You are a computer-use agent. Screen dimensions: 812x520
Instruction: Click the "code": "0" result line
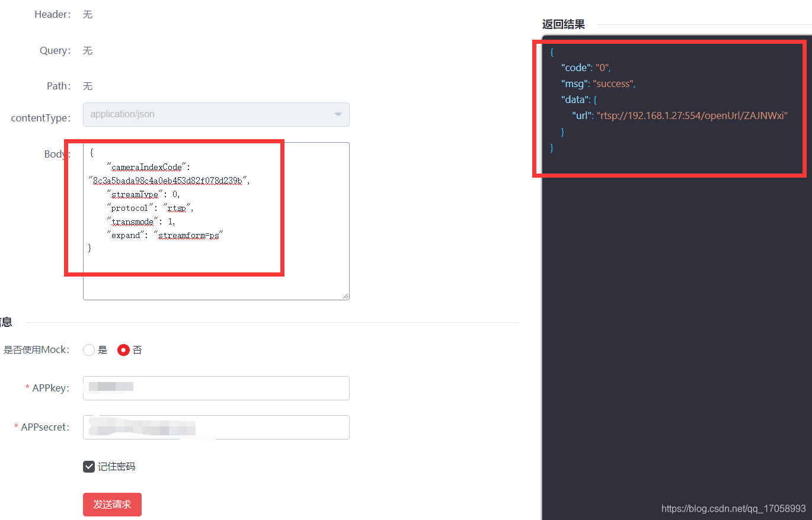tap(586, 68)
